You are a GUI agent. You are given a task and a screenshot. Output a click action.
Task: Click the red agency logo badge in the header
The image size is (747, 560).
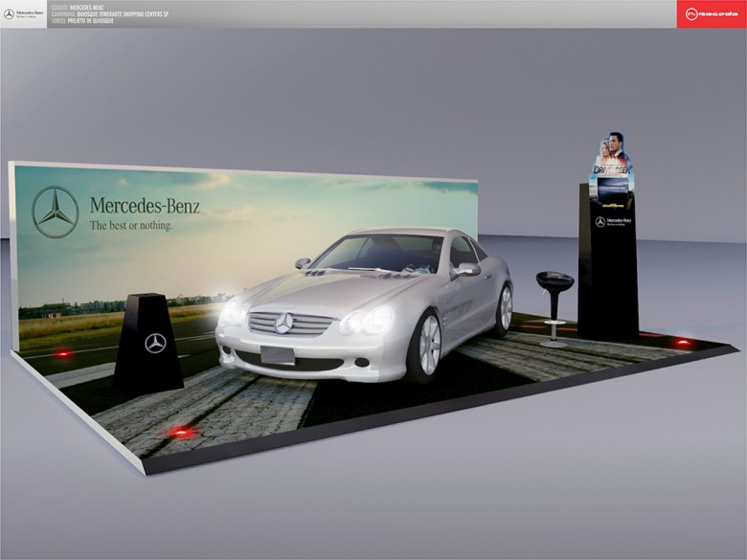(x=712, y=13)
